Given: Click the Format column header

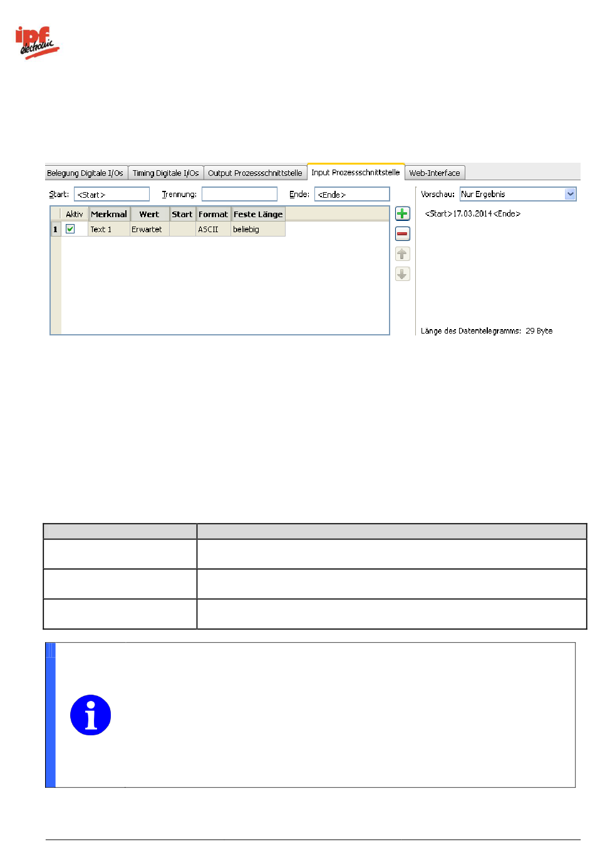Looking at the screenshot, I should (x=214, y=214).
